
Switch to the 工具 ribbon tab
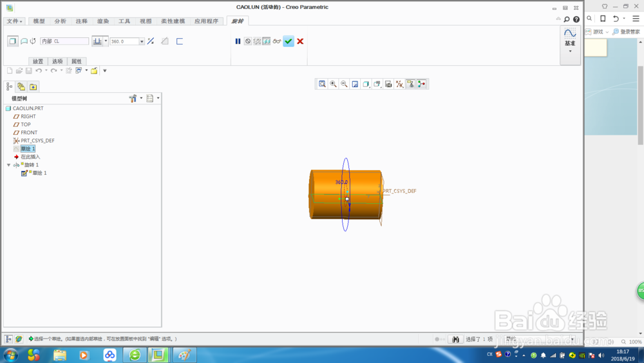click(124, 21)
